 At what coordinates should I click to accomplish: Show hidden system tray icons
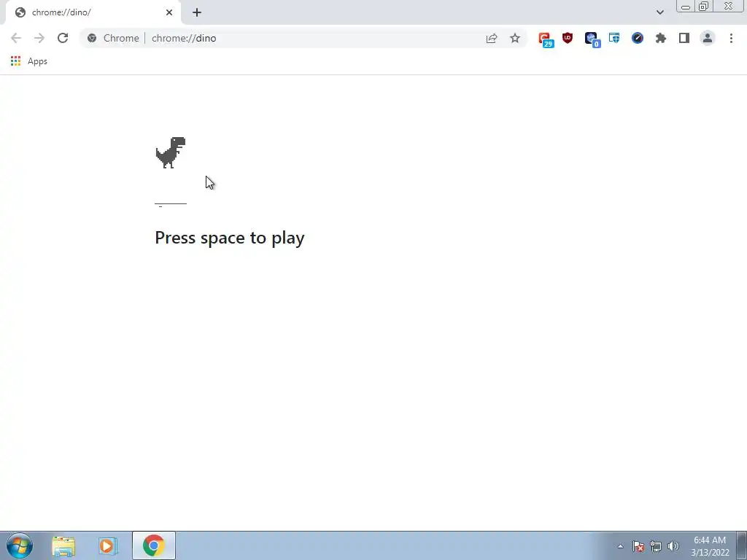pos(620,546)
